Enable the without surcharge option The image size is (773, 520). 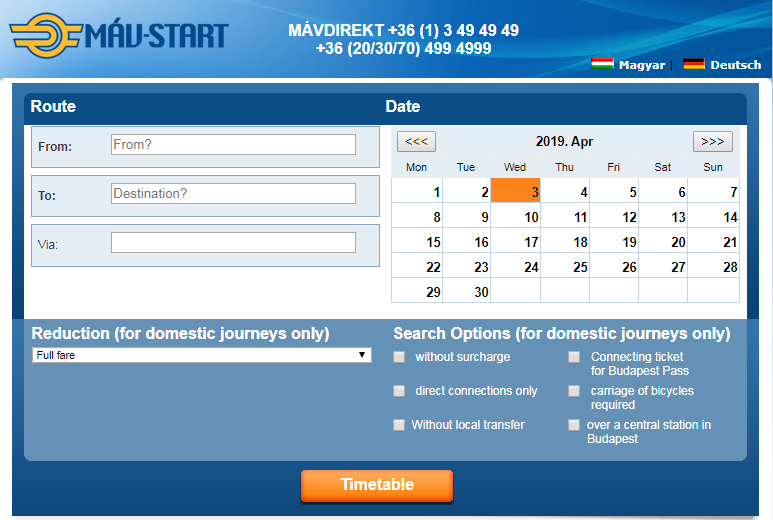tap(400, 357)
